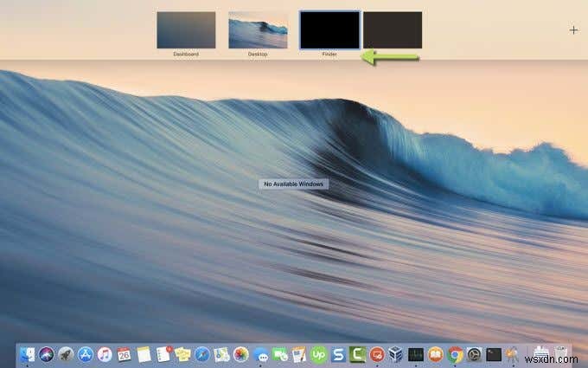Image resolution: width=588 pixels, height=368 pixels.
Task: Open the App Store
Action: 86,354
